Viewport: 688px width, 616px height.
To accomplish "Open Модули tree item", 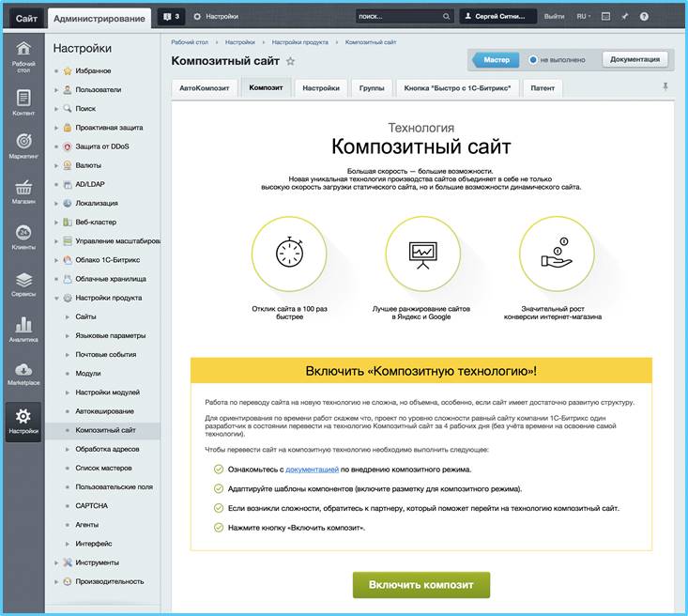I will 88,374.
